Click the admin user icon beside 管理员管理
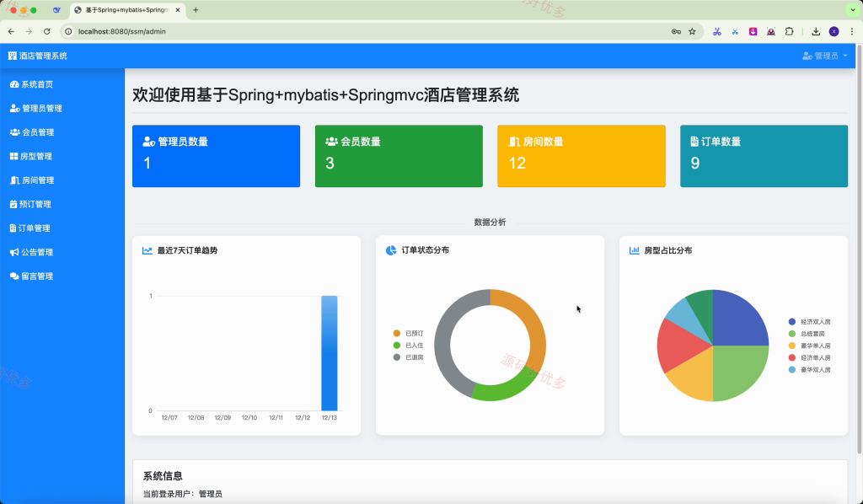The height and width of the screenshot is (504, 863). pos(15,109)
